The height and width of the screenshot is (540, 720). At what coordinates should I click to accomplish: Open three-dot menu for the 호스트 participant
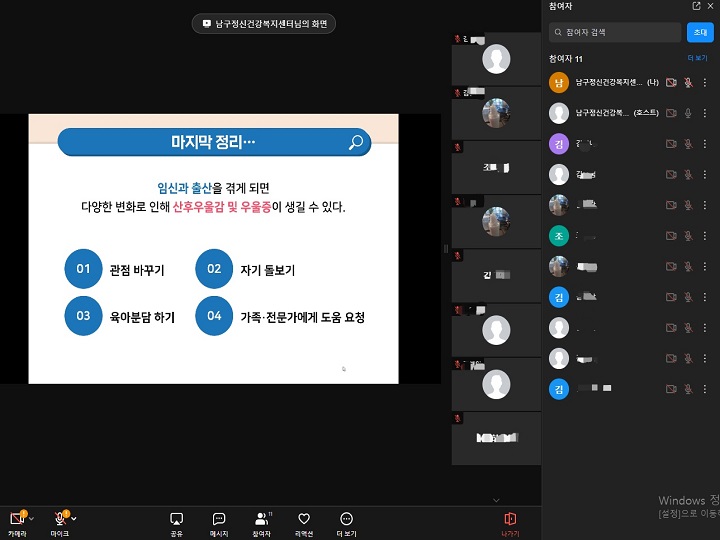704,114
